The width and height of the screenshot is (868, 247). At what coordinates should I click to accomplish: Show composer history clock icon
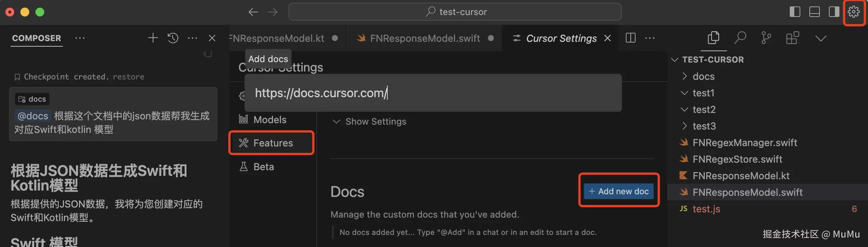(173, 38)
